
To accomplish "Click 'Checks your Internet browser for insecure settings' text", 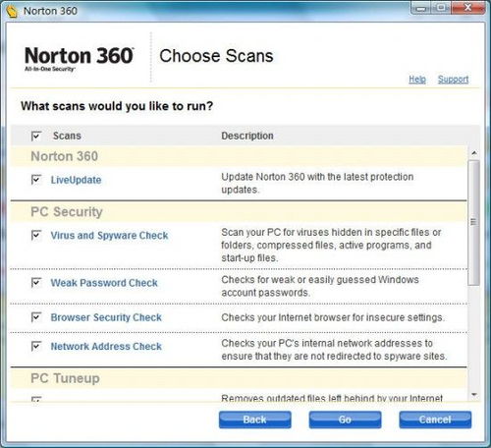I will tap(333, 317).
